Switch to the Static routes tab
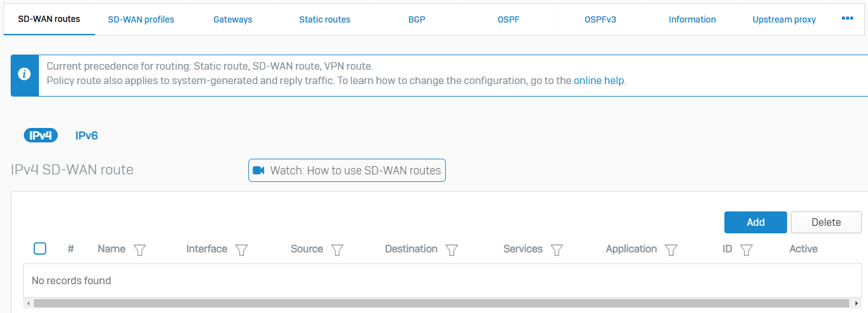868x313 pixels. pos(324,19)
